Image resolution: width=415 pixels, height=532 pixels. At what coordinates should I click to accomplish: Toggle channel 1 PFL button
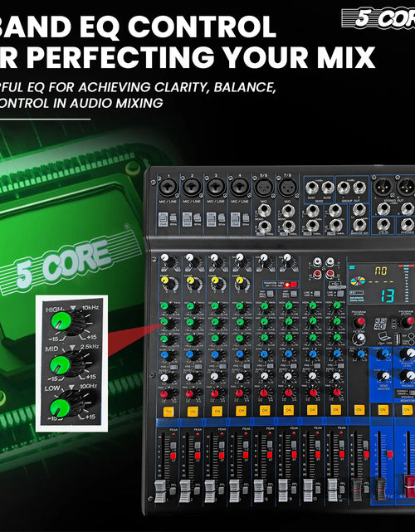pos(173,490)
